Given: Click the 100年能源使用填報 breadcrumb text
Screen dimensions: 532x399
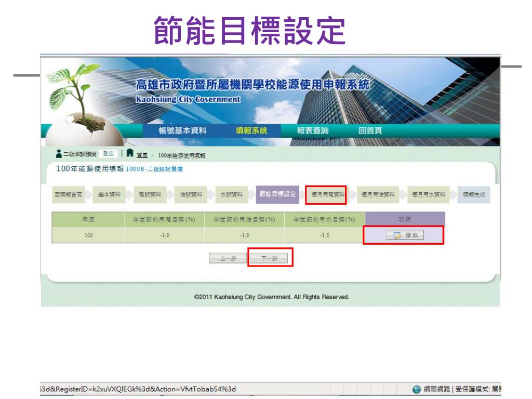Looking at the screenshot, I should click(182, 155).
